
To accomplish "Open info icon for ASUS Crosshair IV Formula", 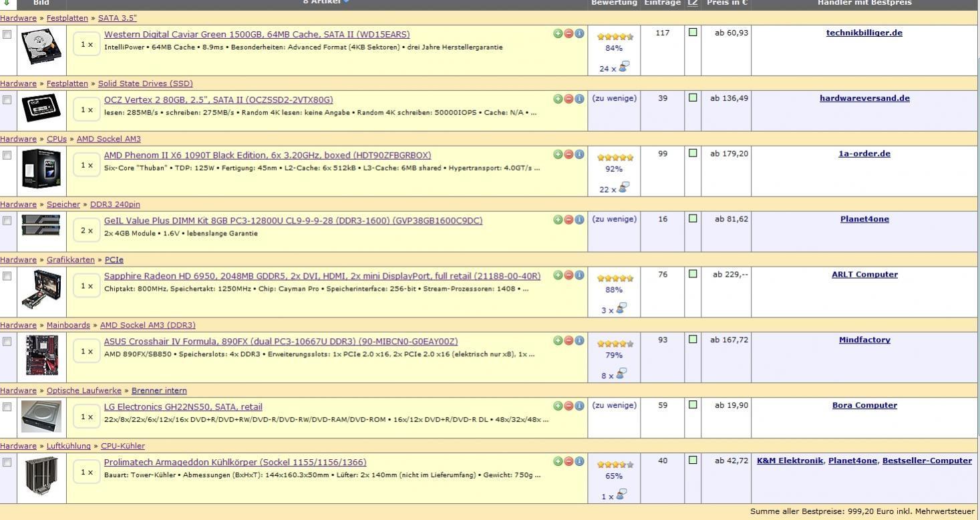I will point(579,341).
